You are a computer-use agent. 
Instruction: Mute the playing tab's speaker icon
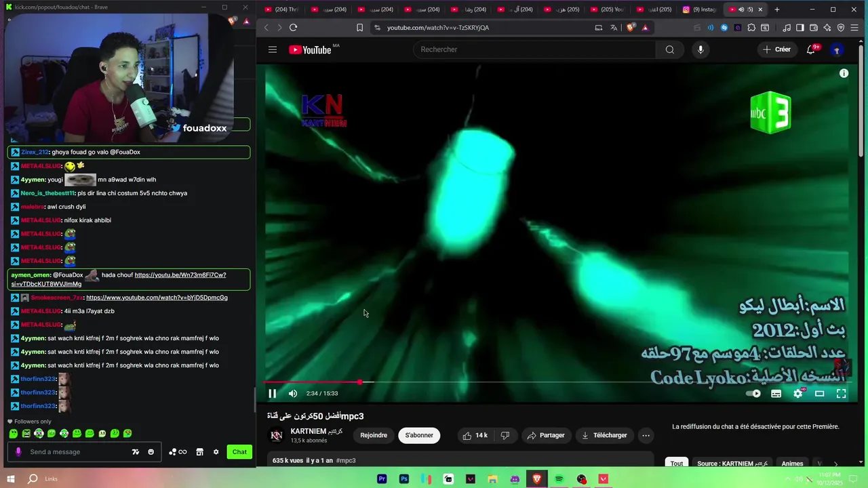741,9
